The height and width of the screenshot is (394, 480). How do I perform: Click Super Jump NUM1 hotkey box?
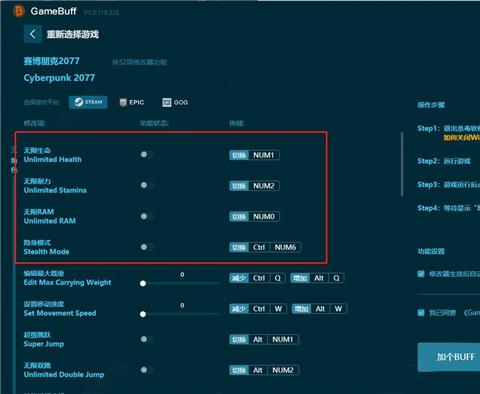[283, 339]
